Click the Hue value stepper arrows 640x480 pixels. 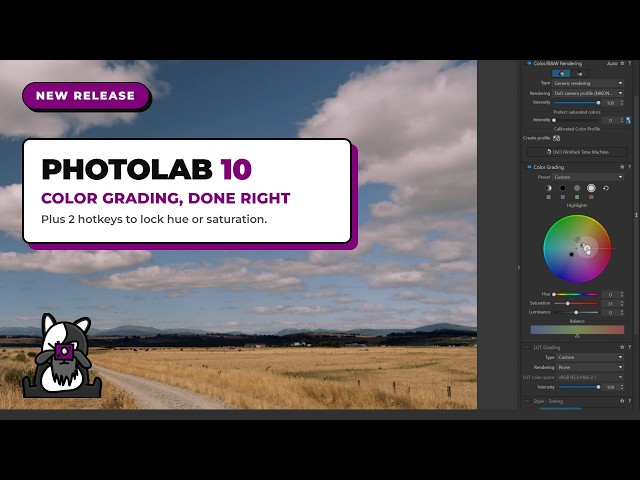(x=622, y=294)
